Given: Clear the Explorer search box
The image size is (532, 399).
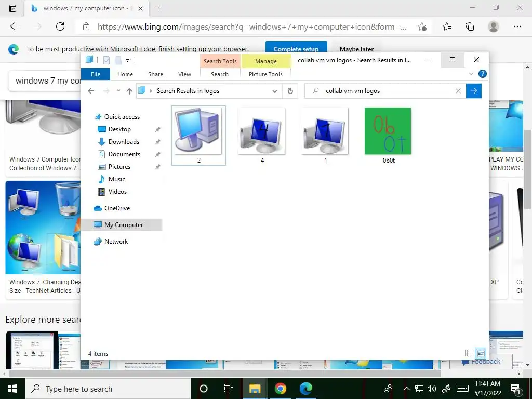Looking at the screenshot, I should click(458, 91).
